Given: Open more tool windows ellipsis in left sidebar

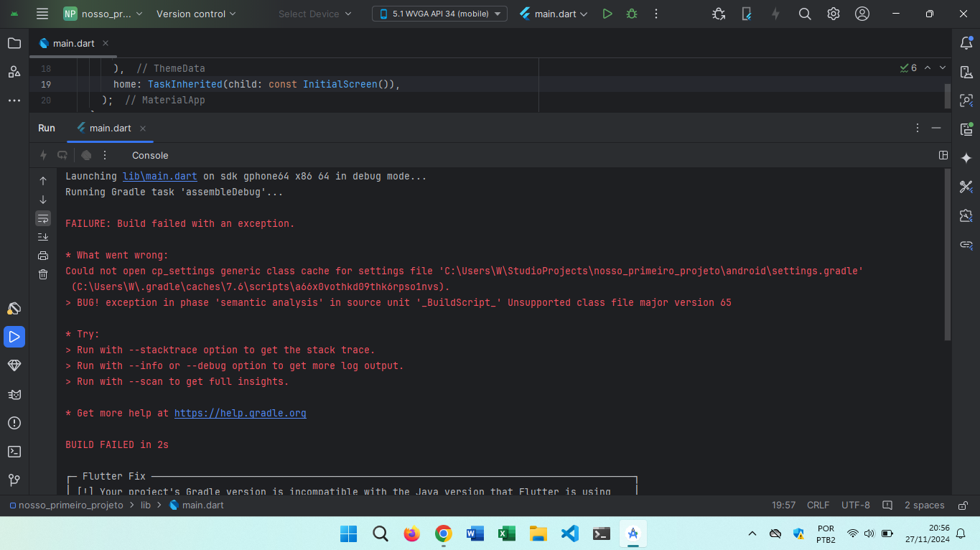Looking at the screenshot, I should click(14, 101).
